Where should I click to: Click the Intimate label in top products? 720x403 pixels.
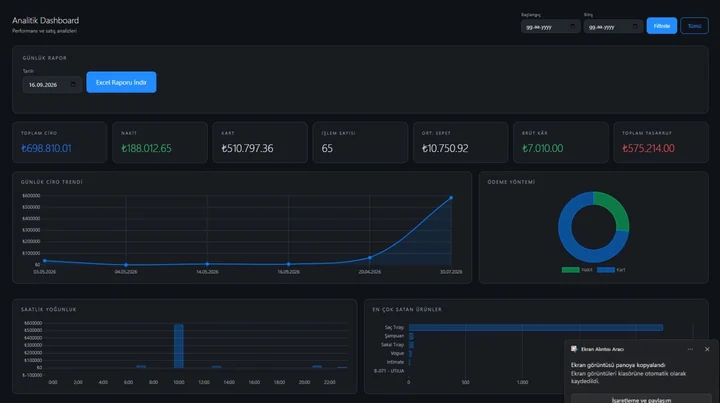395,362
